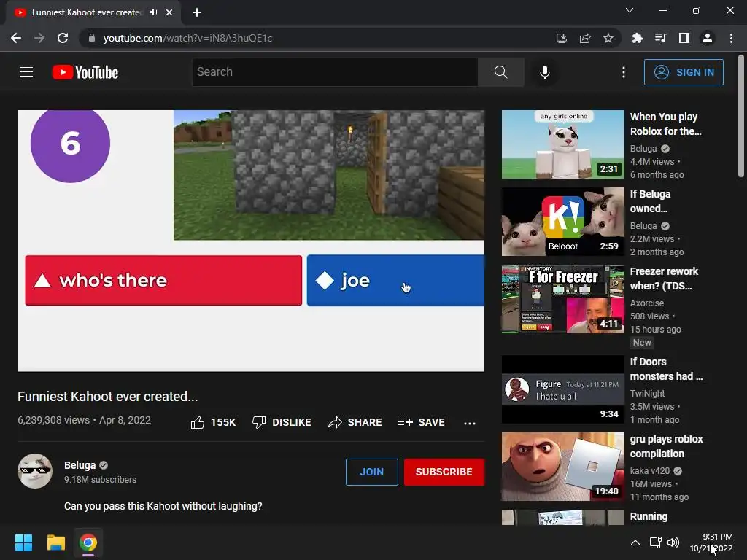
Task: Open YouTube settings three-dot menu
Action: pos(624,72)
